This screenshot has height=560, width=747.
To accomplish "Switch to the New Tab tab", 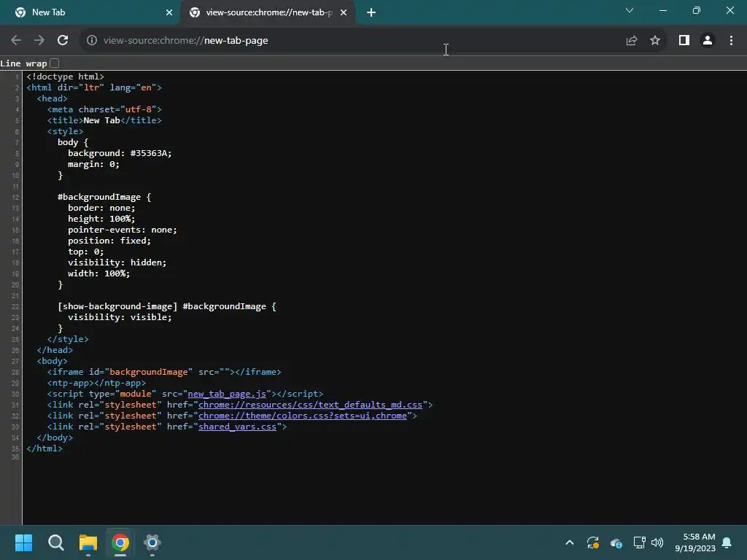I will [90, 13].
